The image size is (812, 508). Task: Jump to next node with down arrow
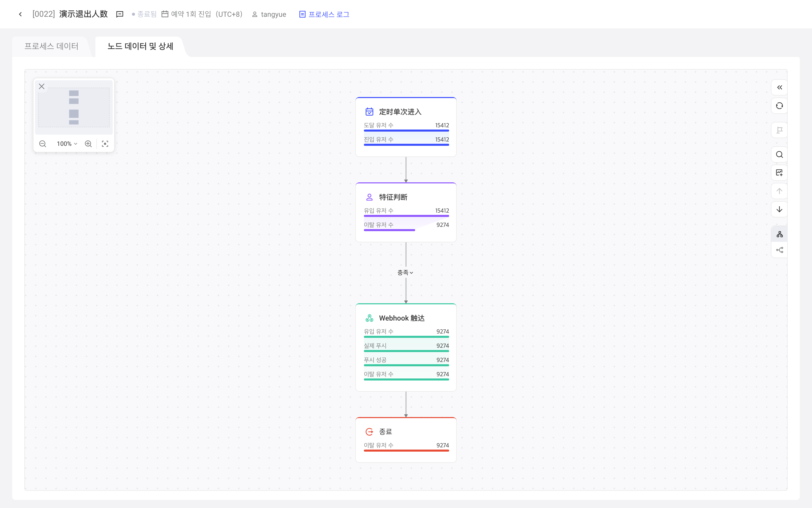coord(779,209)
